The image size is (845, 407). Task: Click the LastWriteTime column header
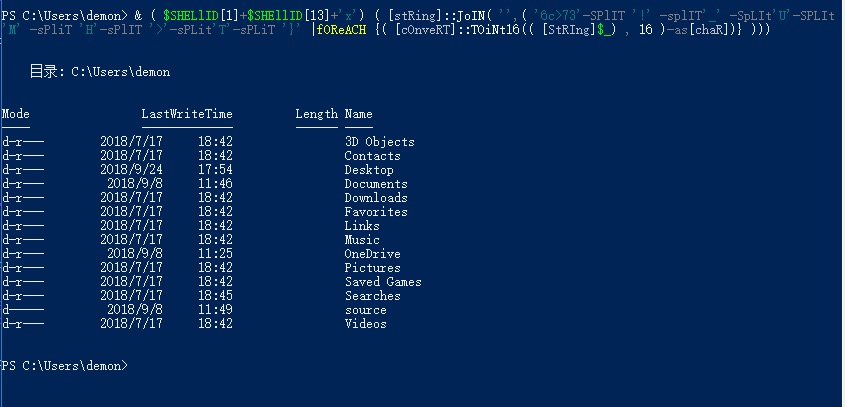click(187, 114)
